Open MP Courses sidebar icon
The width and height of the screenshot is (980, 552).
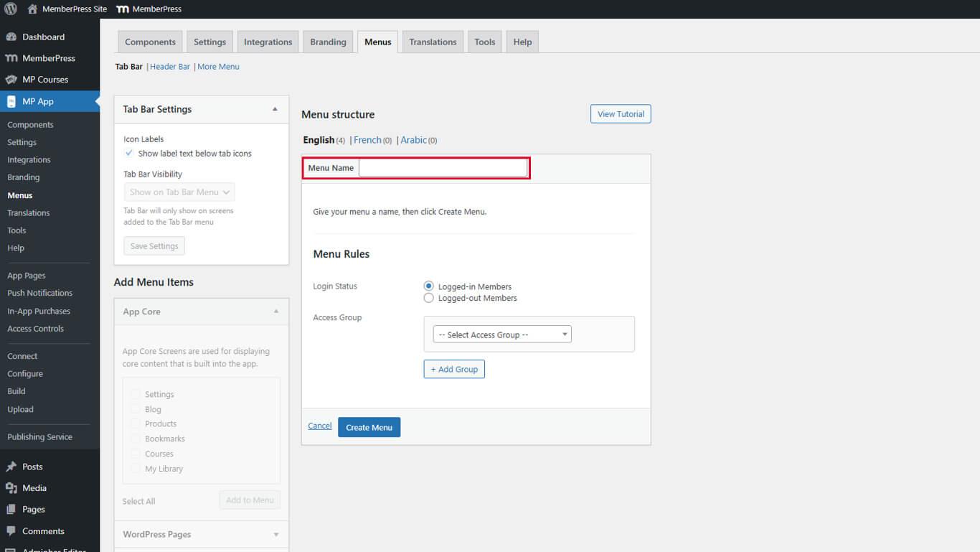click(x=11, y=80)
